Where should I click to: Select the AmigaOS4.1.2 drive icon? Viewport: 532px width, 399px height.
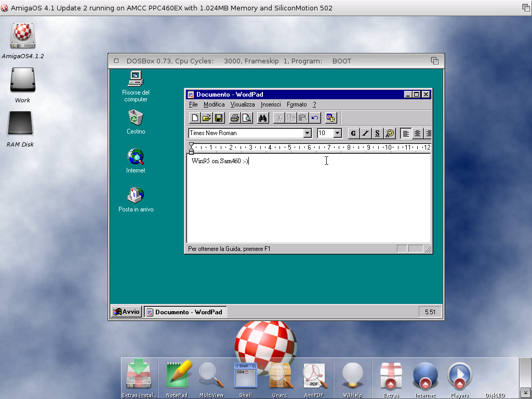pos(23,41)
